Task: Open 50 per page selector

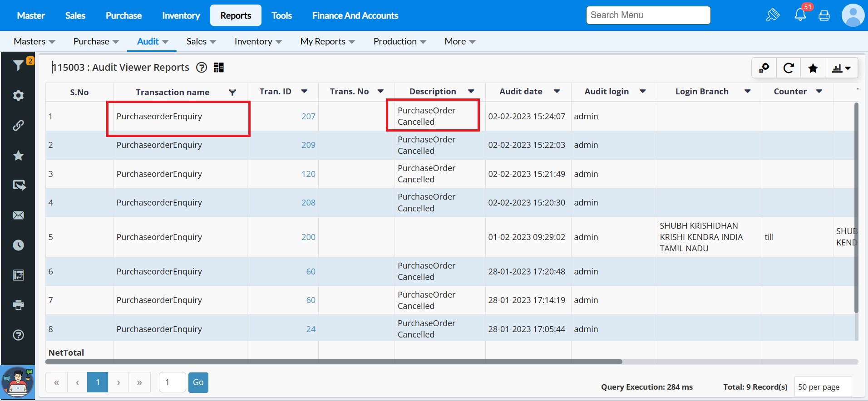Action: pos(822,387)
